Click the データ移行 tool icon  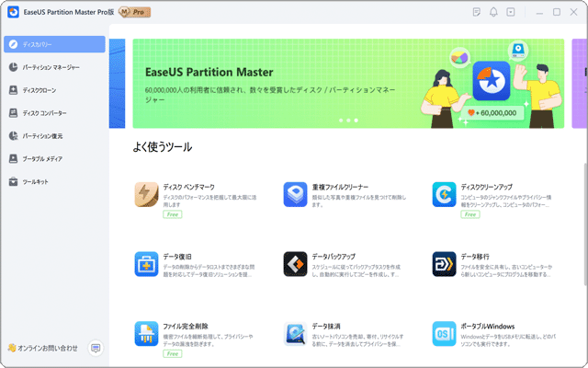point(445,264)
